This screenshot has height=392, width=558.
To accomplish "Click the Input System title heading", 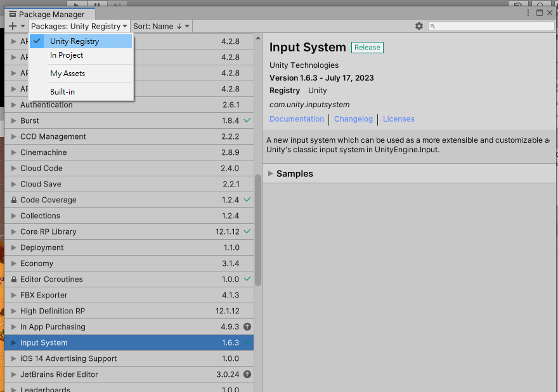I will pyautogui.click(x=308, y=48).
